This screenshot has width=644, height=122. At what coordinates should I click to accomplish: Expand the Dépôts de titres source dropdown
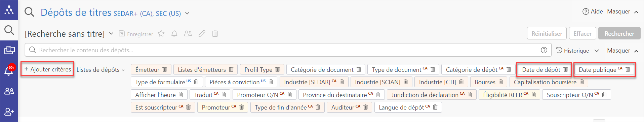point(187,13)
